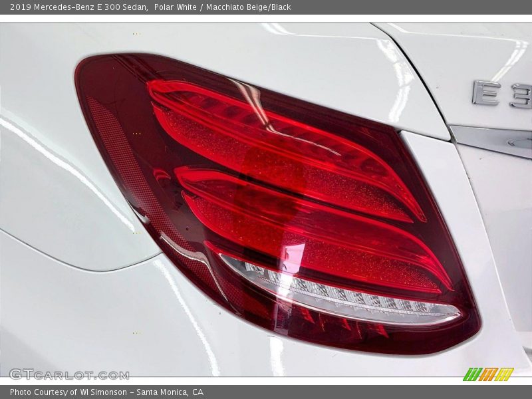Click the WI Simonson striped logo
This screenshot has width=532, height=399.
tap(488, 374)
